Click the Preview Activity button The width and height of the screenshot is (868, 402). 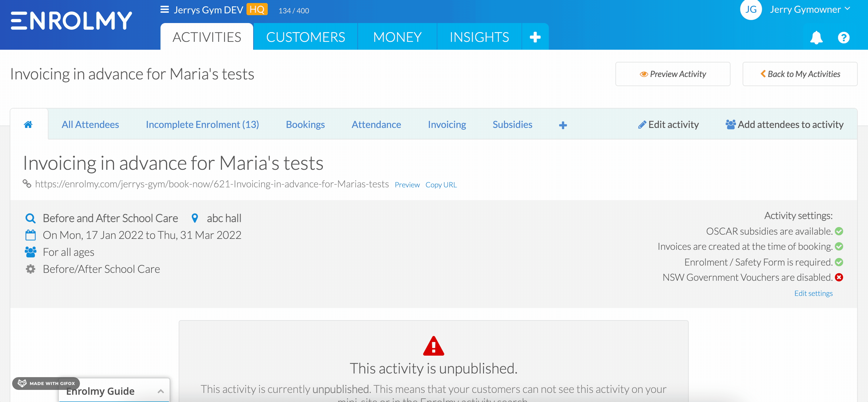coord(673,74)
